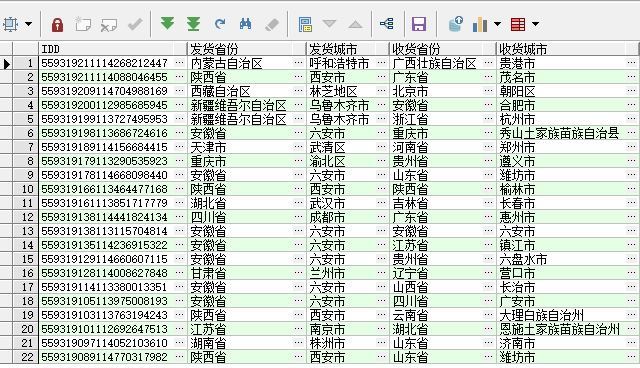Click the export database upload icon
The height and width of the screenshot is (368, 640).
click(456, 24)
